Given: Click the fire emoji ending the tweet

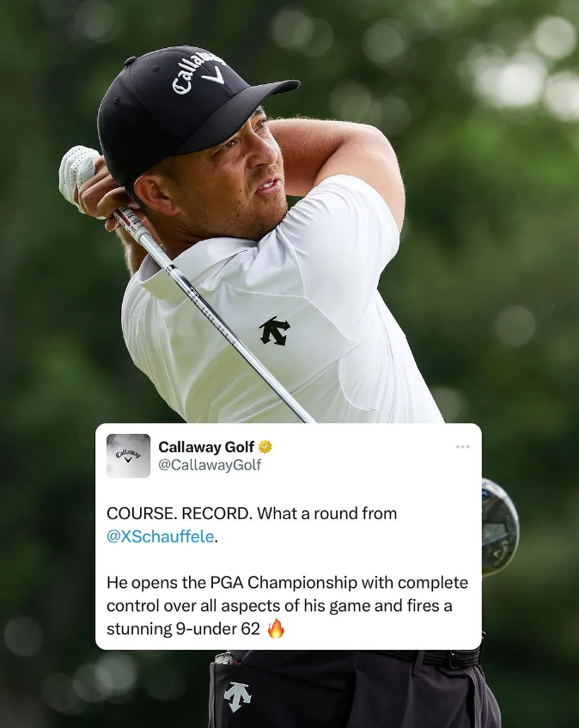Looking at the screenshot, I should (276, 628).
